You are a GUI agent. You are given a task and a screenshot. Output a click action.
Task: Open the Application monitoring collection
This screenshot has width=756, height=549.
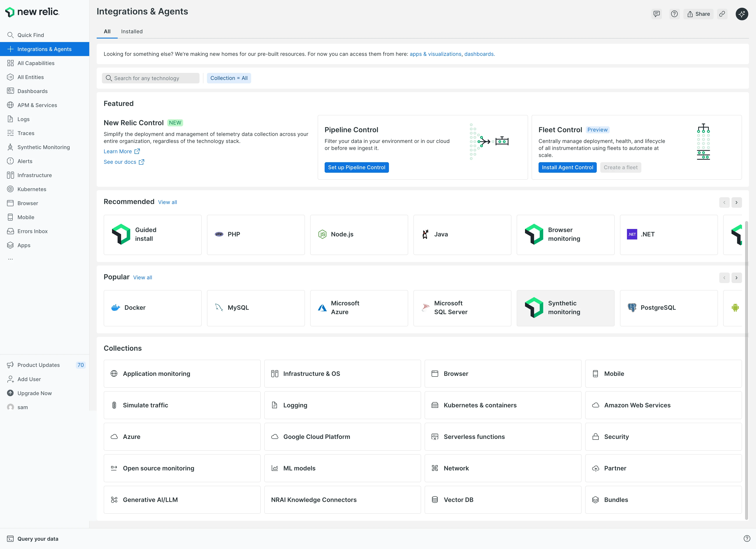pos(182,374)
